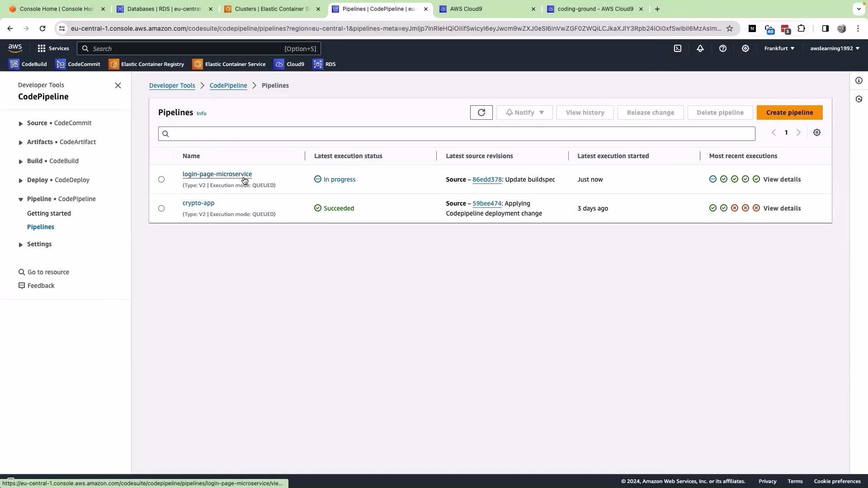The image size is (868, 488).
Task: Open the Pipelines Info link
Action: [202, 114]
